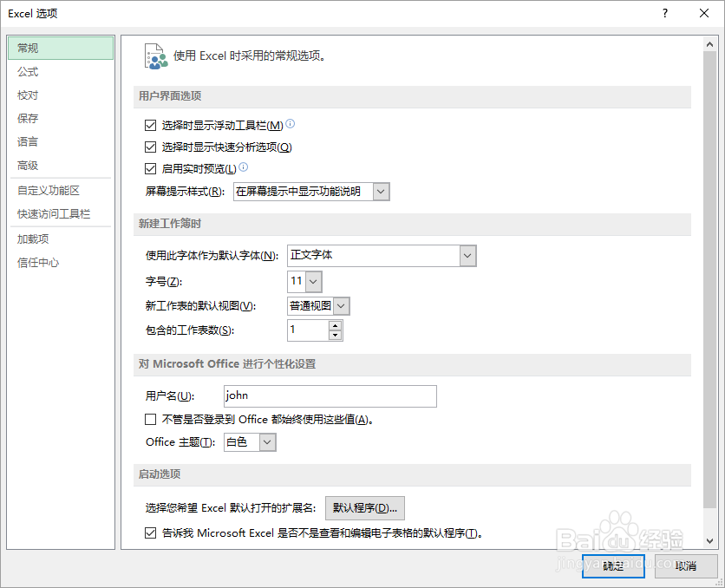Open the Office 主题 dropdown
Screen dimensions: 725x588
[x=265, y=441]
